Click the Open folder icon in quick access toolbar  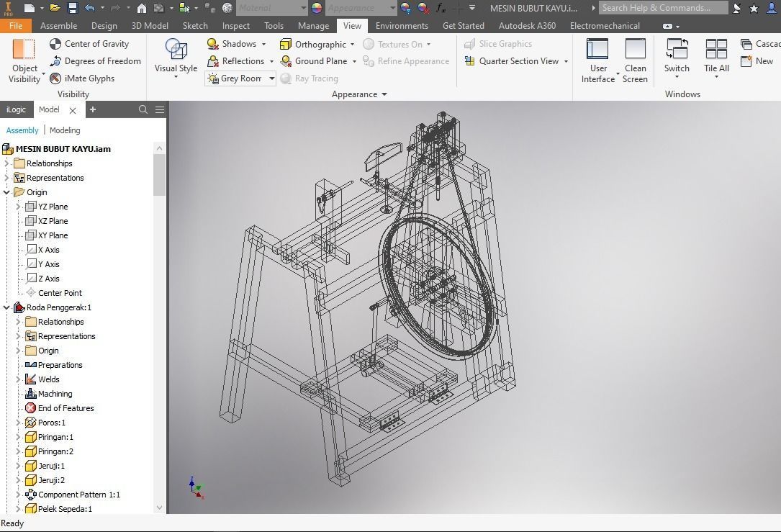point(55,8)
